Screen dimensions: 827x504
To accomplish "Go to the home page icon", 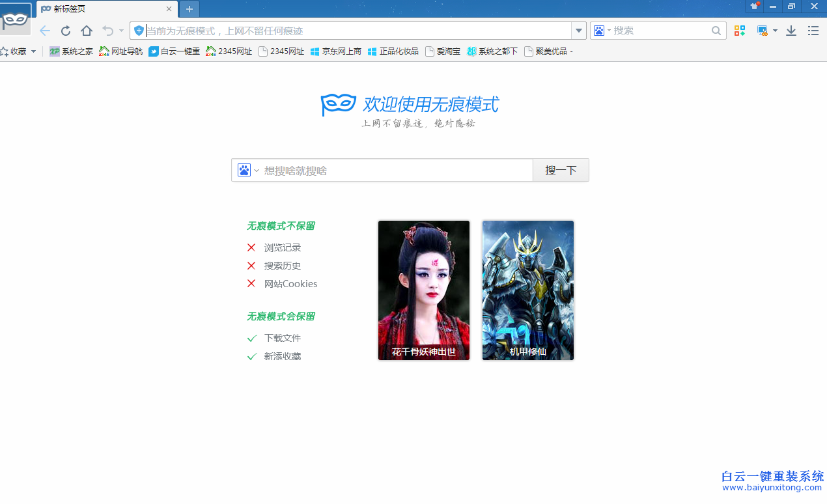I will click(x=87, y=31).
